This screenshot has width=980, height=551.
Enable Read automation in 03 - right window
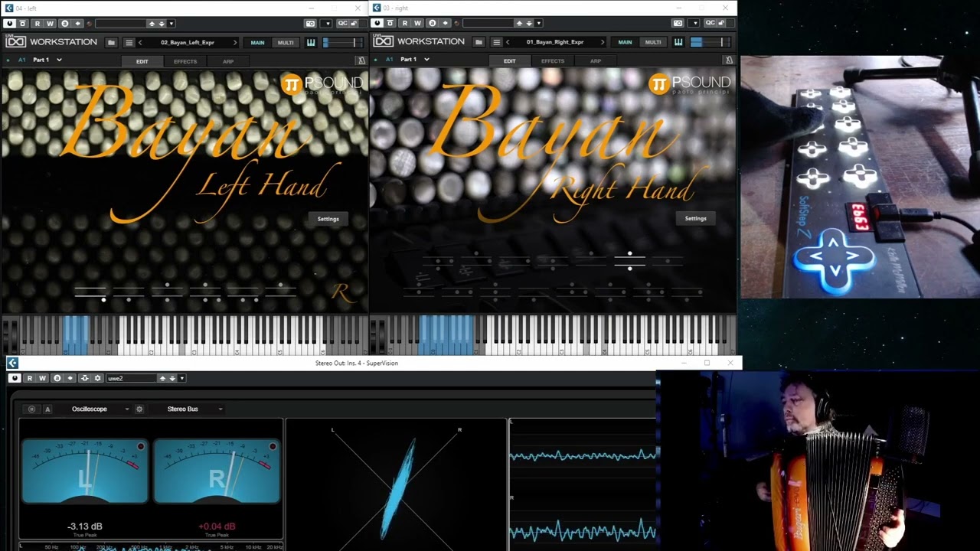click(404, 24)
